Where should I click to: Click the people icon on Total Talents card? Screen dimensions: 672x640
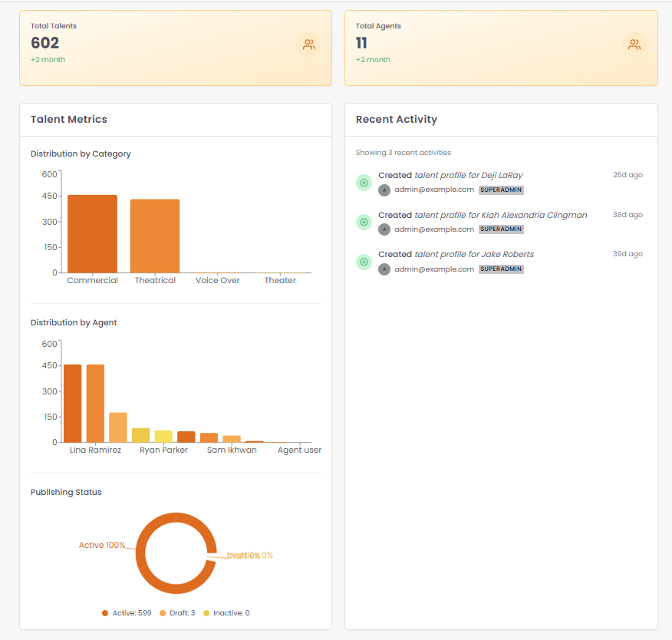309,45
